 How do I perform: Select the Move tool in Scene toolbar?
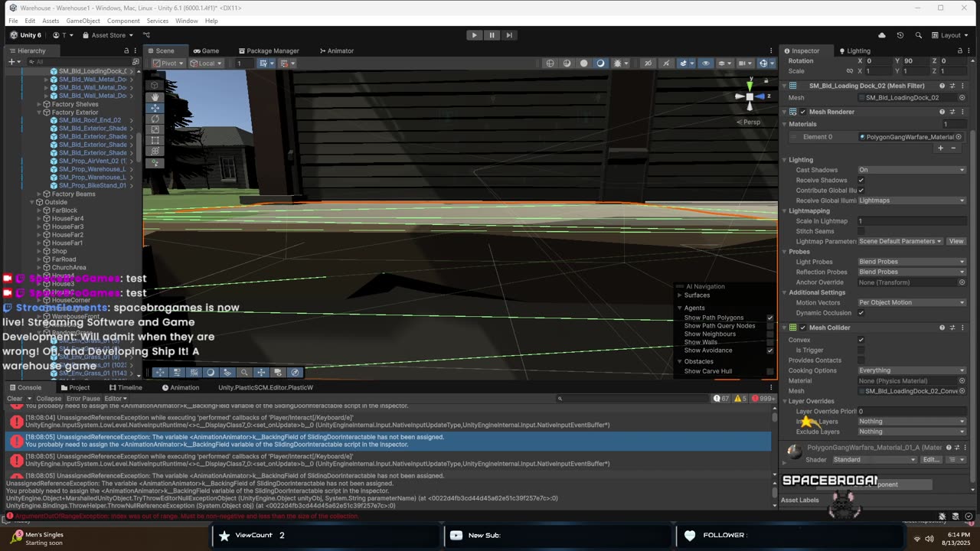pyautogui.click(x=155, y=108)
